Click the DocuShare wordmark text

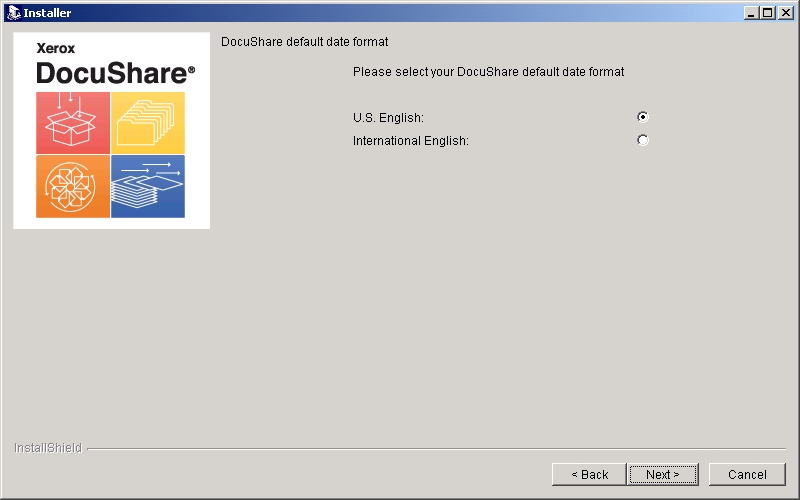pyautogui.click(x=115, y=73)
